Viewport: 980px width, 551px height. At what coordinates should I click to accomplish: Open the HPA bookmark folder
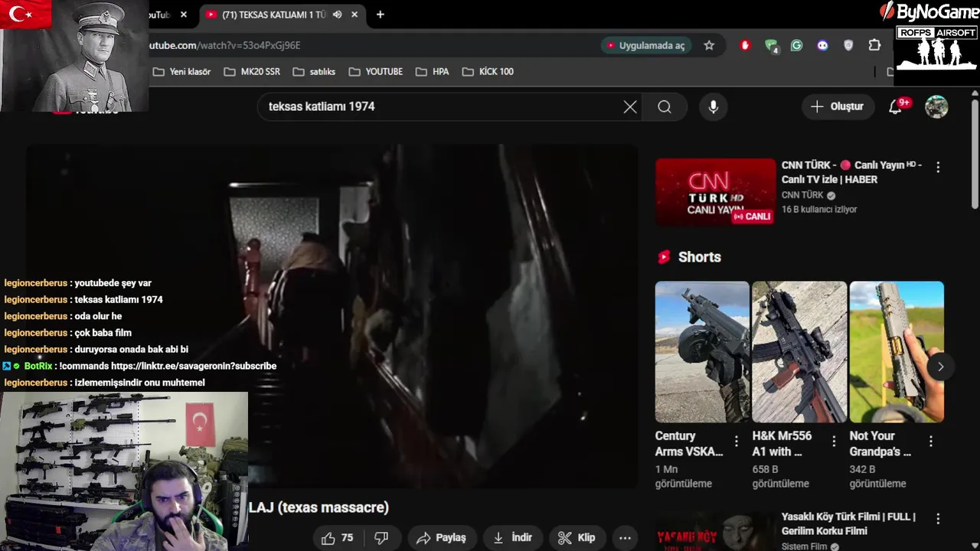tap(432, 71)
